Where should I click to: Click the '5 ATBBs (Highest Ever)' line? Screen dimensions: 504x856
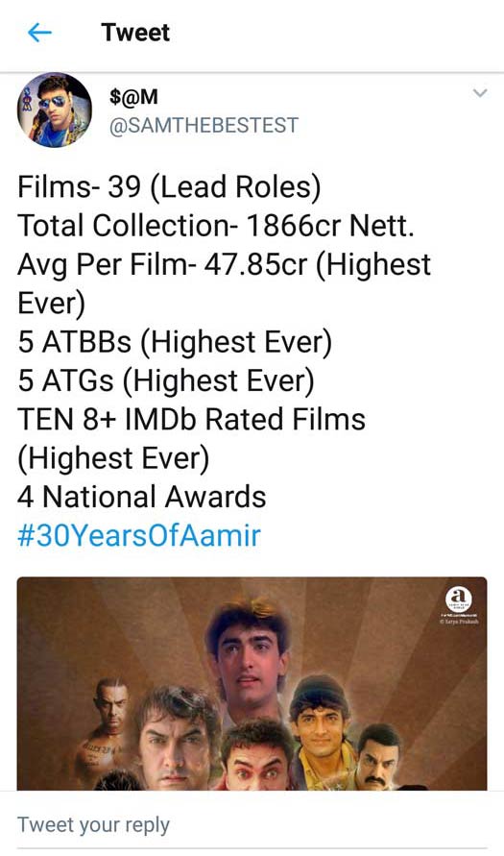point(175,342)
